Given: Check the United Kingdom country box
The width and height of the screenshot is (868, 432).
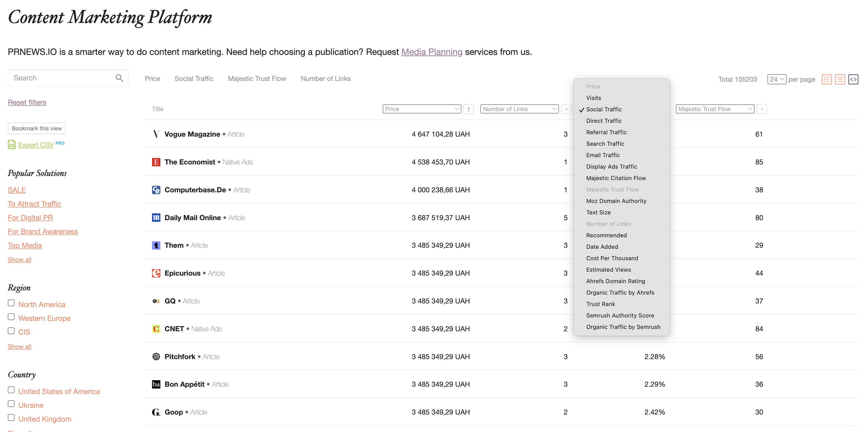Looking at the screenshot, I should pyautogui.click(x=11, y=417).
